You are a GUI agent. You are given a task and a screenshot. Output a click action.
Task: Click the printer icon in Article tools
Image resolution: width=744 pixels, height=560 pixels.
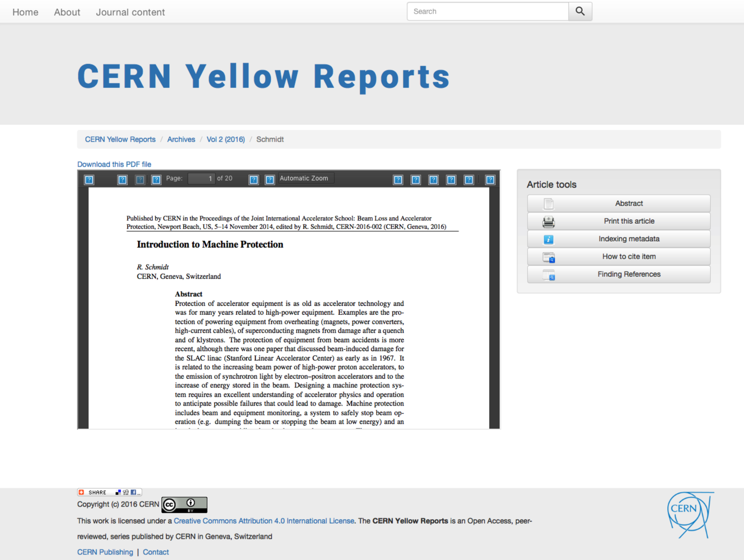pyautogui.click(x=548, y=221)
